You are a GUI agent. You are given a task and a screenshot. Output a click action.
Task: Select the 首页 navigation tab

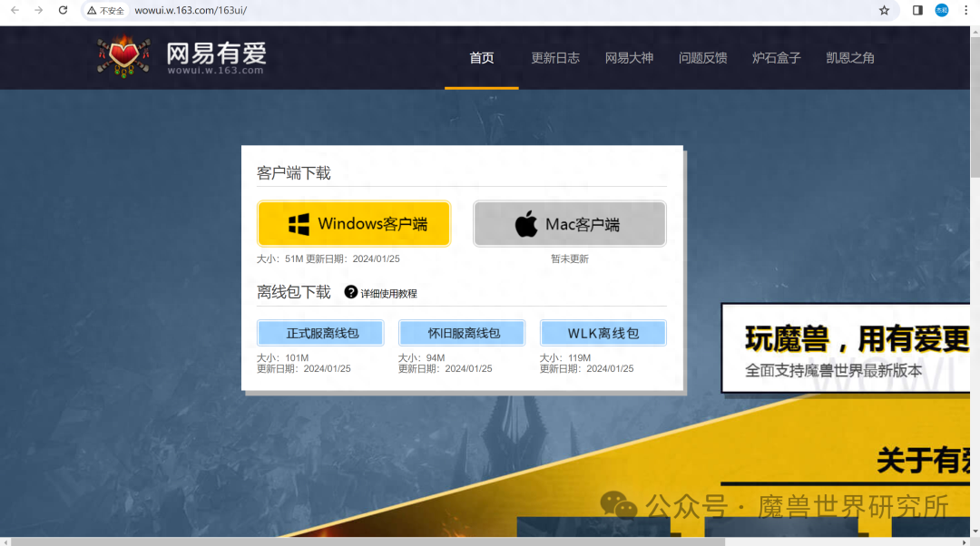coord(481,57)
